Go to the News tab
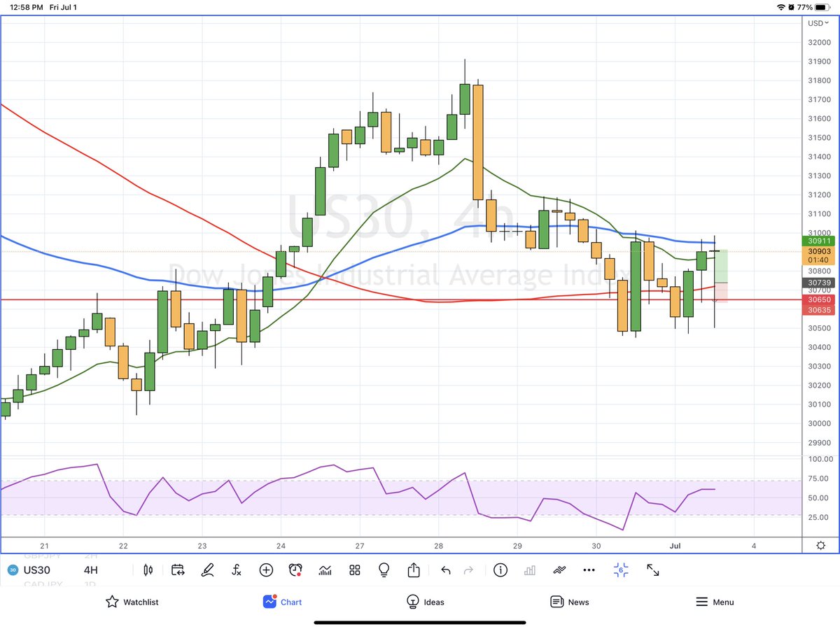Image resolution: width=840 pixels, height=629 pixels. tap(570, 602)
